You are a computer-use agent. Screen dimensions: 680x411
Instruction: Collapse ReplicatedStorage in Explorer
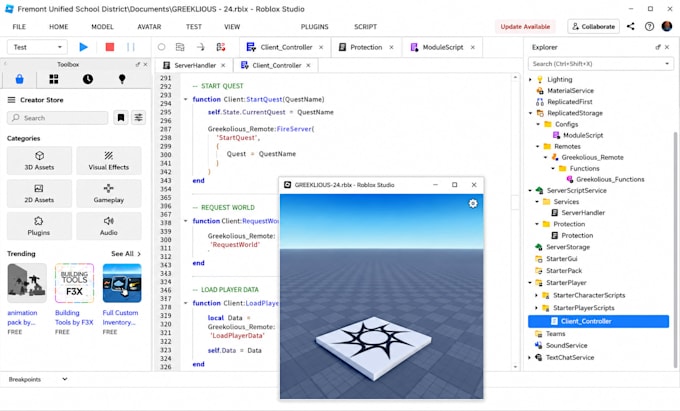click(x=530, y=113)
